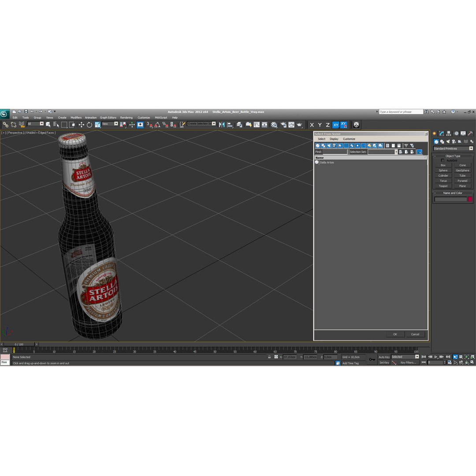Go to the end frame
Screen dimensions: 476x476
(448, 357)
